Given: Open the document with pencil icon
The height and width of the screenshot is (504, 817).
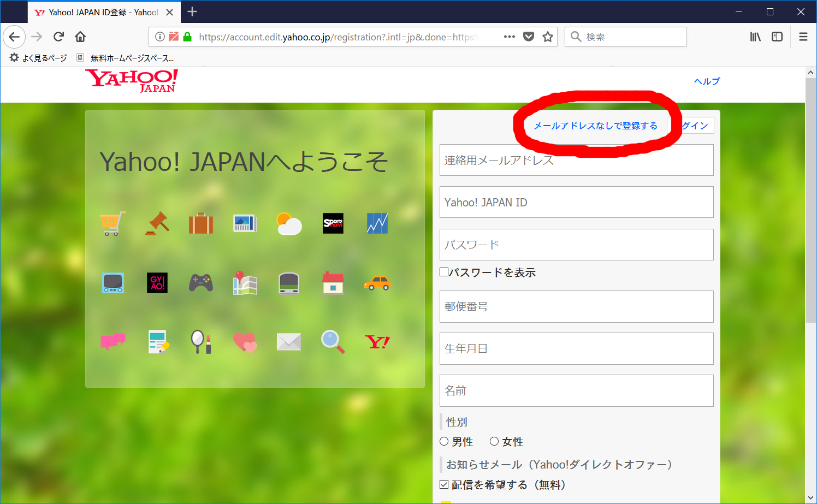Looking at the screenshot, I should pos(158,342).
